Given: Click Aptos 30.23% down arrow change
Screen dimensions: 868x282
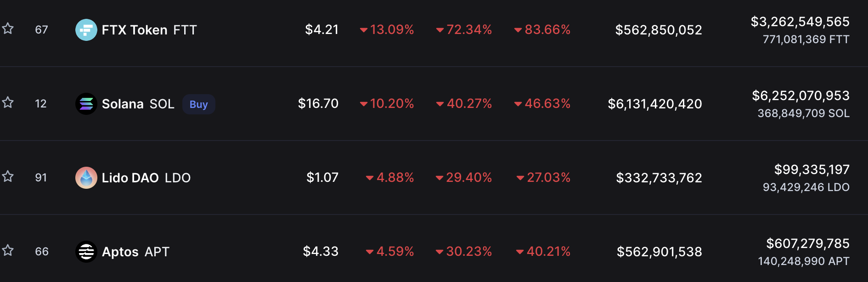Looking at the screenshot, I should coord(464,251).
